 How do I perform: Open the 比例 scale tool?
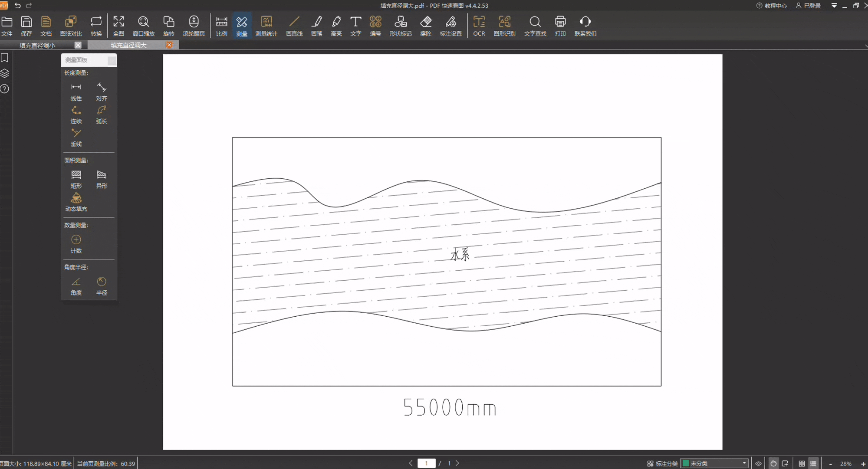[x=222, y=26]
